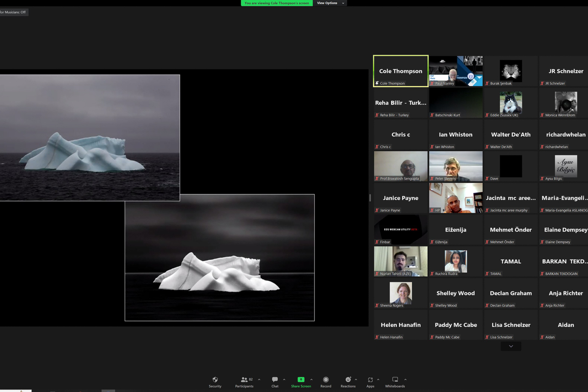This screenshot has height=392, width=588.
Task: Expand the arrow next to Participants
Action: 259,380
